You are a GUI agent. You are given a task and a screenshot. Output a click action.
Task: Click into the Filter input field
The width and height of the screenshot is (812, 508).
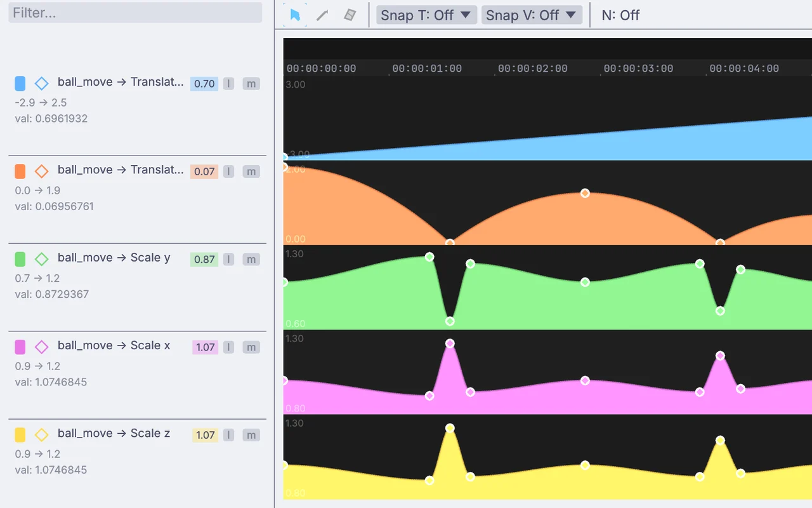point(135,13)
